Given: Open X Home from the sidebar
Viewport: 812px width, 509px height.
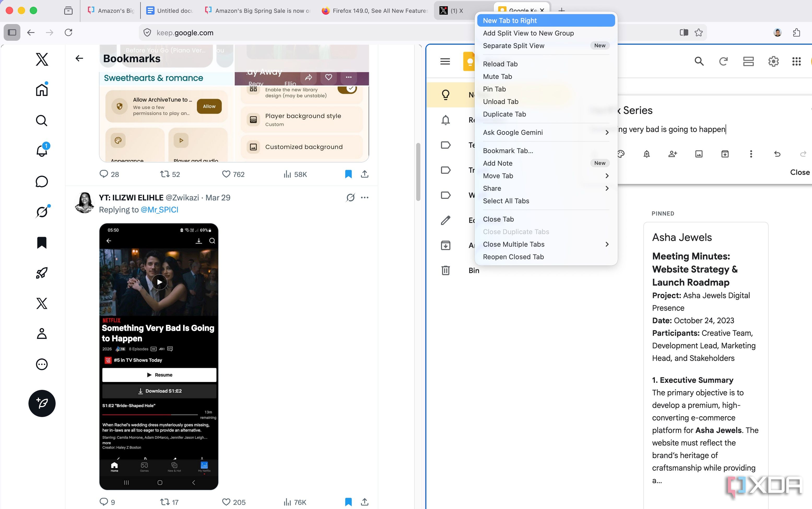Looking at the screenshot, I should point(42,90).
